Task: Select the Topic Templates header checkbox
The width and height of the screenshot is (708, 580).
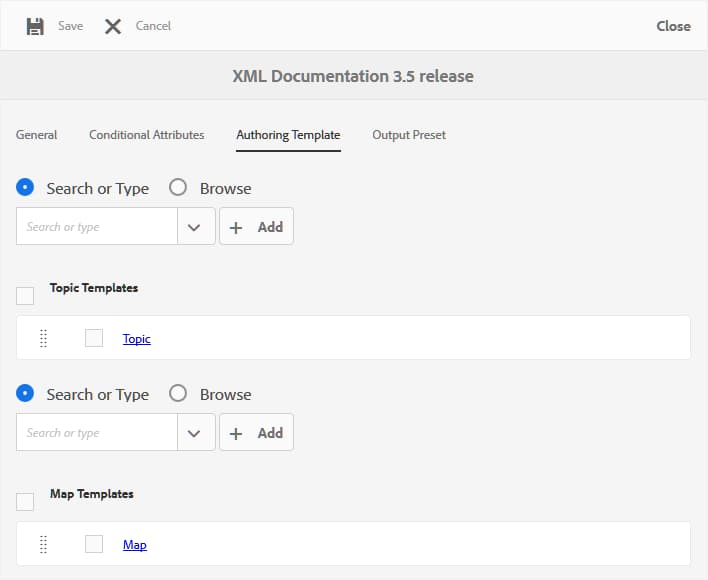Action: (x=25, y=295)
